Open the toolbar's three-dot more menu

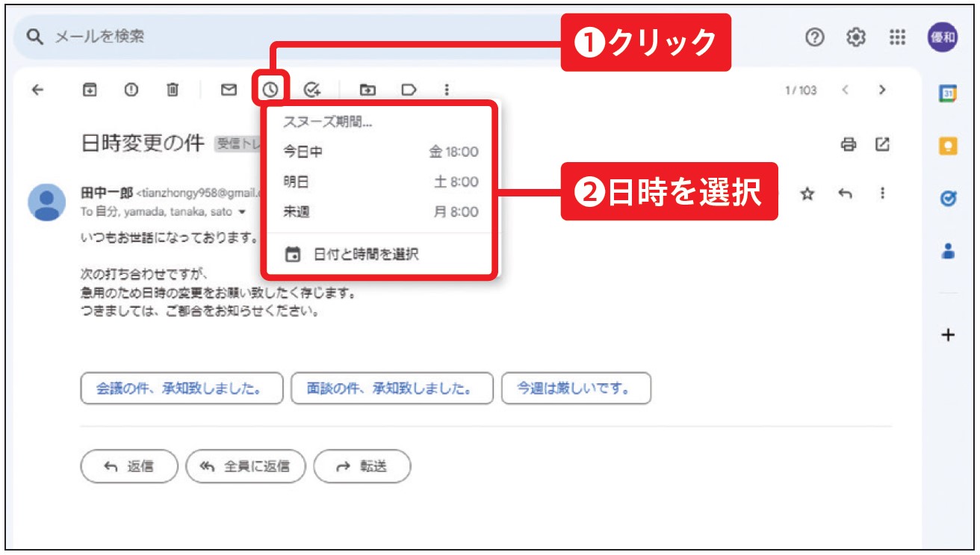click(447, 90)
